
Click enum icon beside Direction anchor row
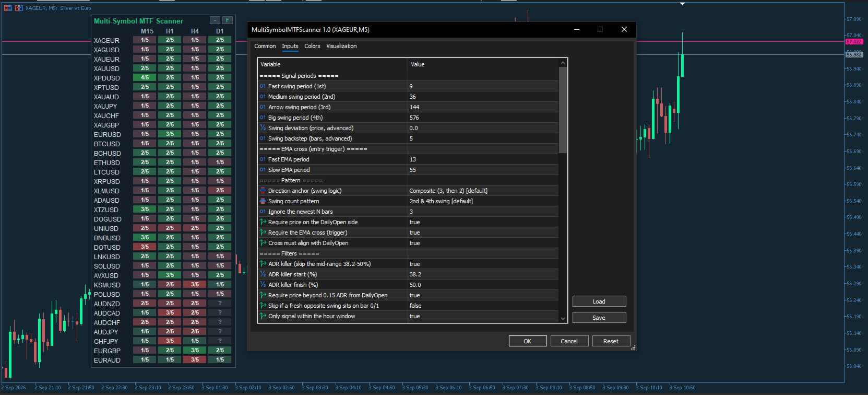coord(263,191)
